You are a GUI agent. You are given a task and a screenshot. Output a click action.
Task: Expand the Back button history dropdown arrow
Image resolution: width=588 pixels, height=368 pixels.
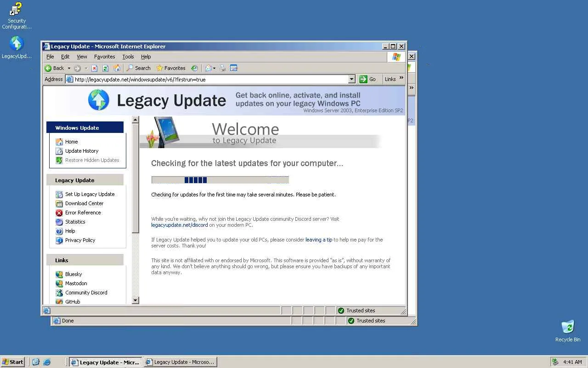(69, 68)
